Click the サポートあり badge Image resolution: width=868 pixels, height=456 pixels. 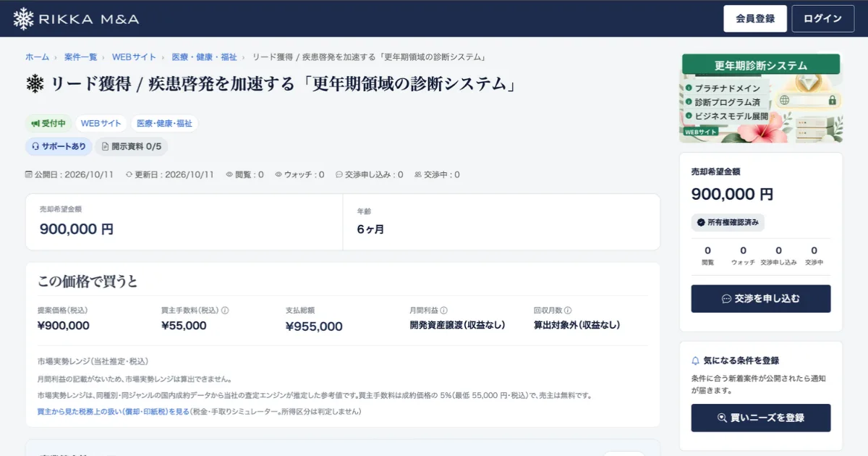click(x=59, y=146)
